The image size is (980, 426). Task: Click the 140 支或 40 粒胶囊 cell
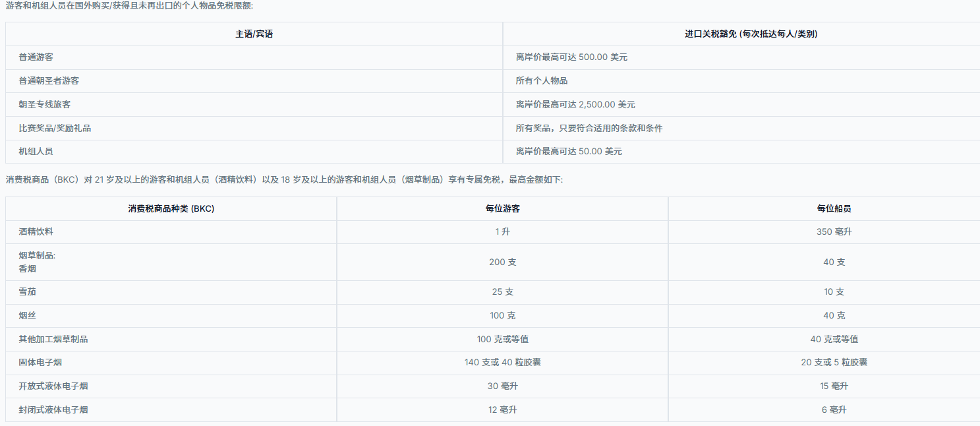[x=502, y=362]
